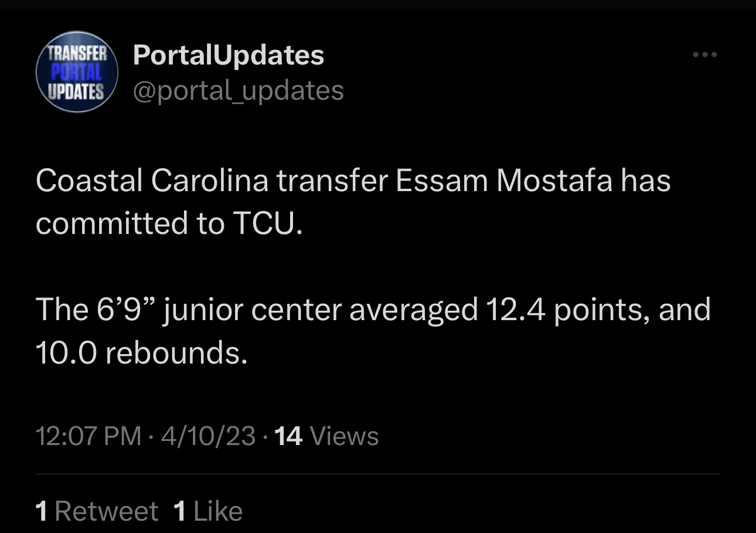Click the 4/10/23 date
This screenshot has height=533, width=756.
point(208,436)
